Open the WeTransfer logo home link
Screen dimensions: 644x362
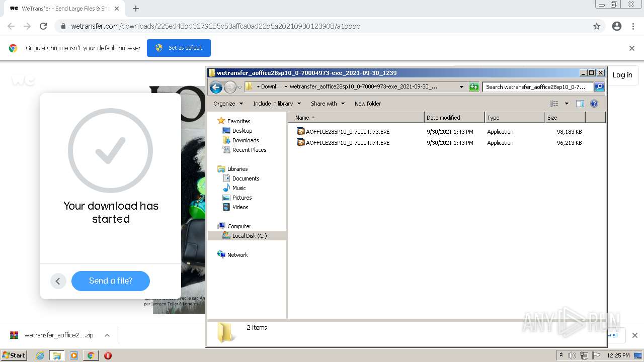click(23, 80)
